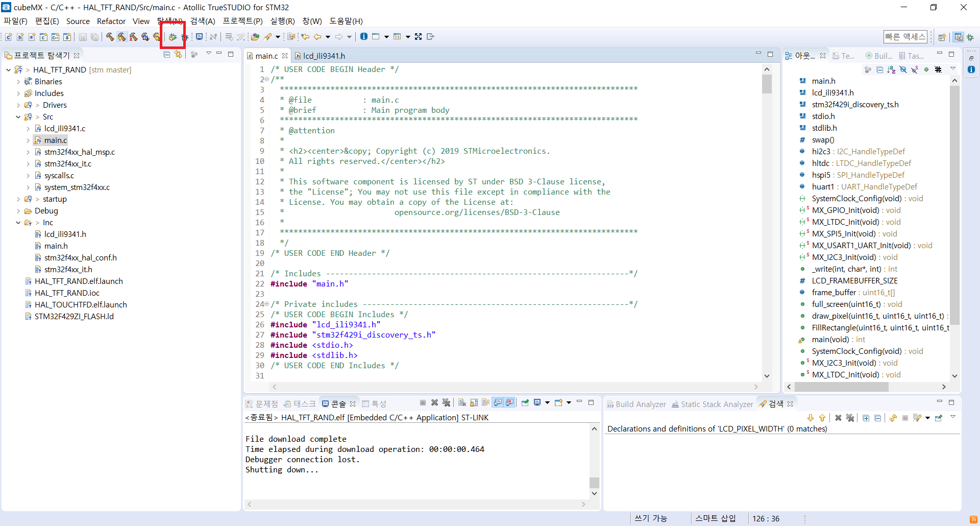
Task: Switch to the Debug perspective bug icon
Action: (970, 37)
